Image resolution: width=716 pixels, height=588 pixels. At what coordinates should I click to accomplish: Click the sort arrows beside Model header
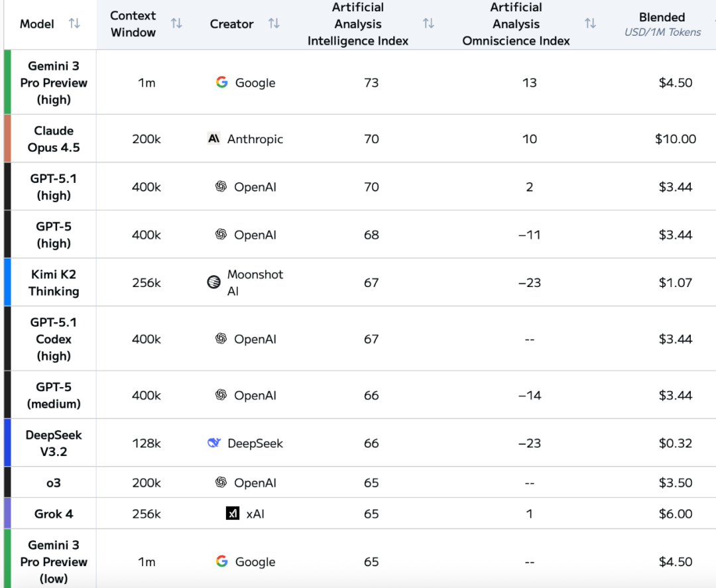[x=74, y=24]
